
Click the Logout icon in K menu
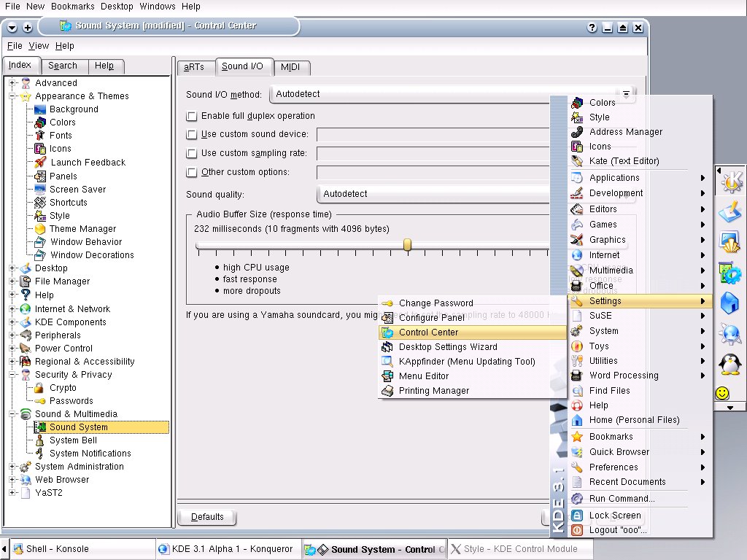[577, 530]
